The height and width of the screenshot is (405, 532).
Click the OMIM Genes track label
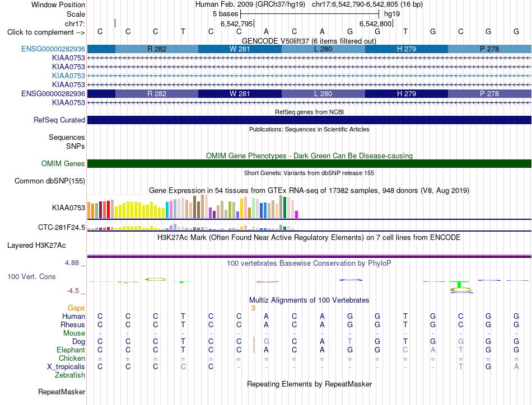pyautogui.click(x=63, y=164)
